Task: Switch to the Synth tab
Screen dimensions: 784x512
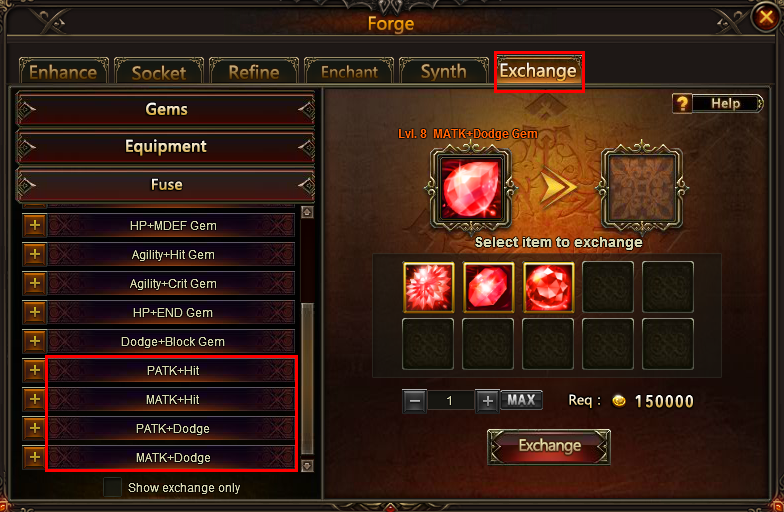Action: 444,72
